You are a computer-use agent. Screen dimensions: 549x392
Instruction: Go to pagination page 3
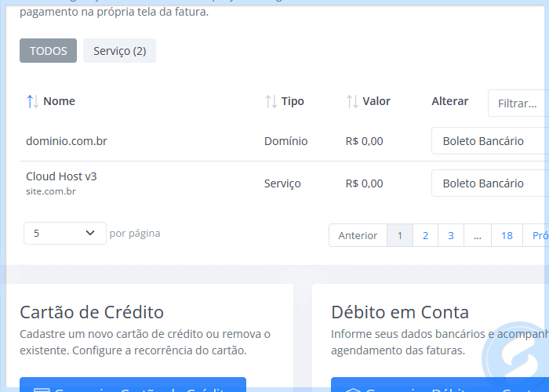coord(451,235)
